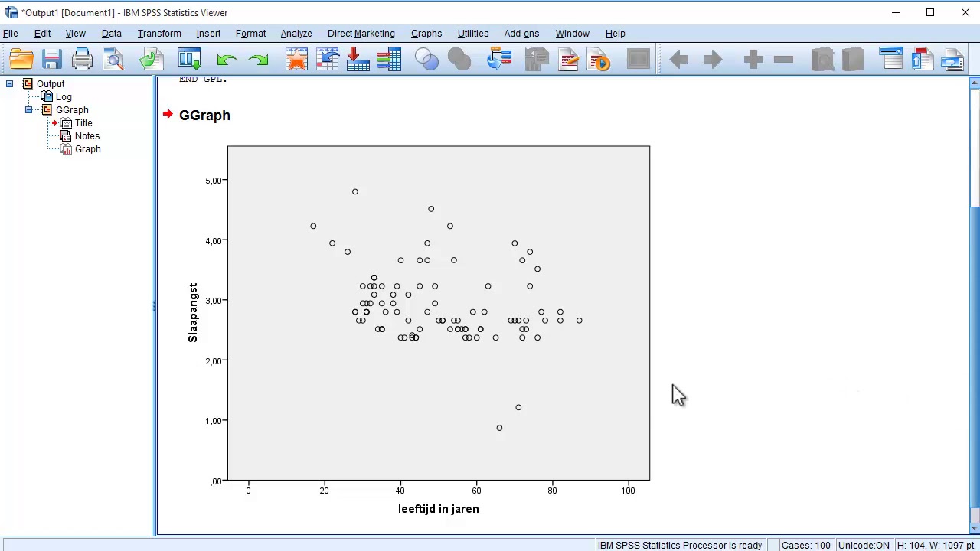Click the overlapping circles Select Last Output icon
Image resolution: width=980 pixels, height=551 pixels.
(x=426, y=60)
